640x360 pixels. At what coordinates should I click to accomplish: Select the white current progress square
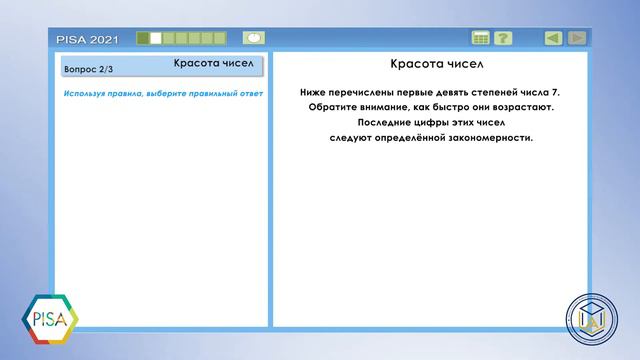pos(156,38)
